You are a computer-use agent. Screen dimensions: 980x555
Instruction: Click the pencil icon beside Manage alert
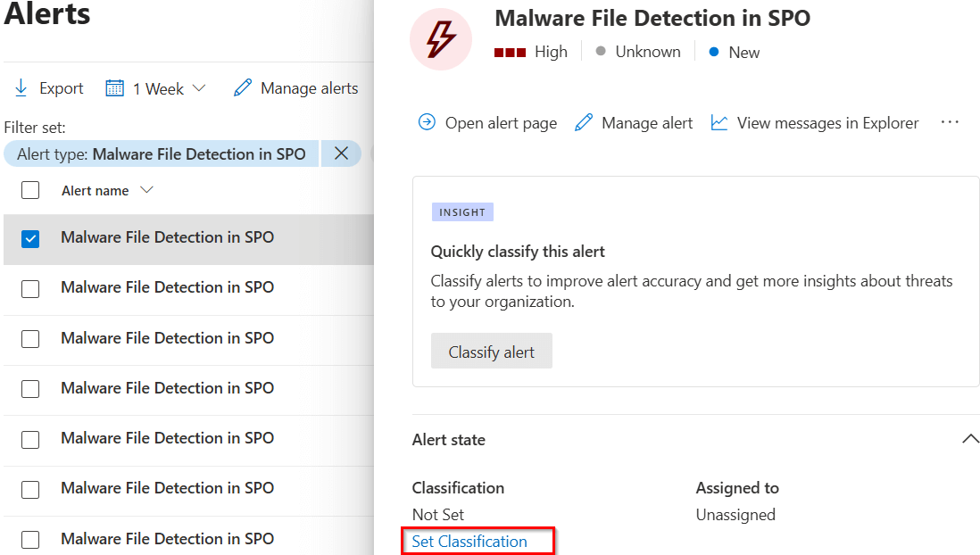(584, 122)
